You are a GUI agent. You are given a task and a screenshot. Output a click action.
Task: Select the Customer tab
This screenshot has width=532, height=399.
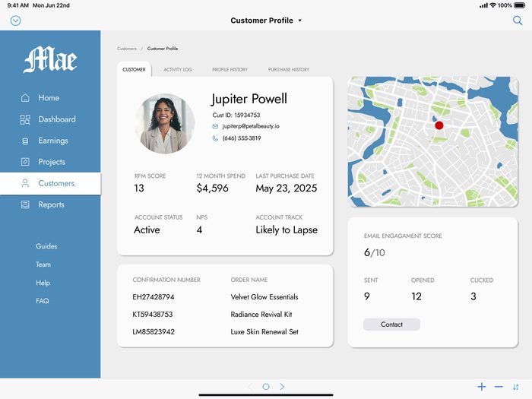click(134, 70)
